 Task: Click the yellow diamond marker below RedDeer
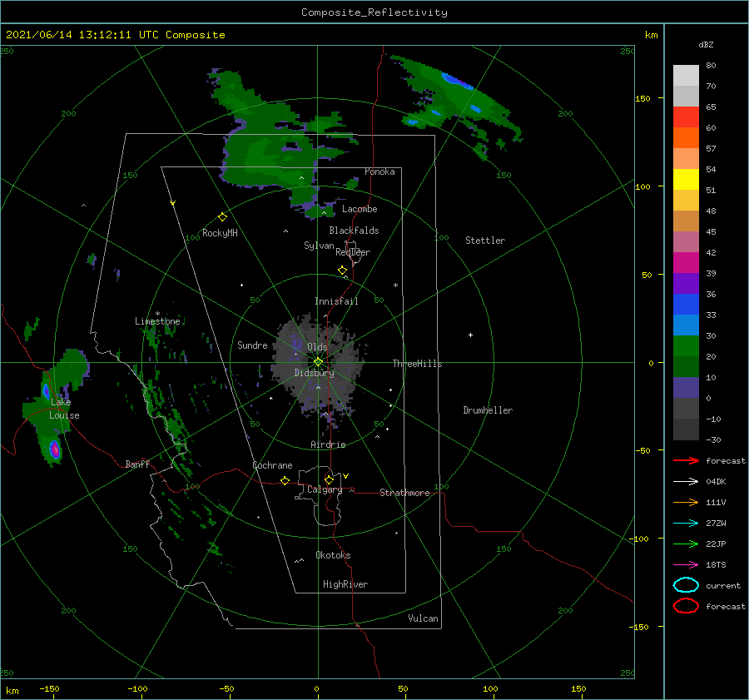click(343, 271)
